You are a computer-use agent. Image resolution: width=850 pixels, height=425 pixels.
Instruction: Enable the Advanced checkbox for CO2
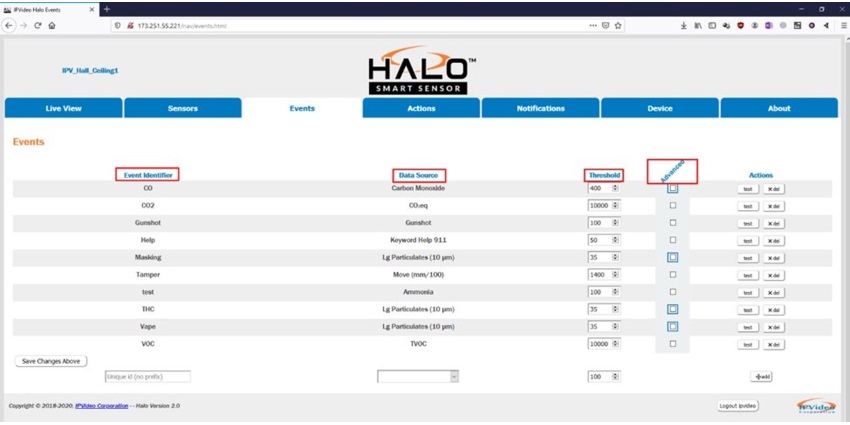click(673, 205)
